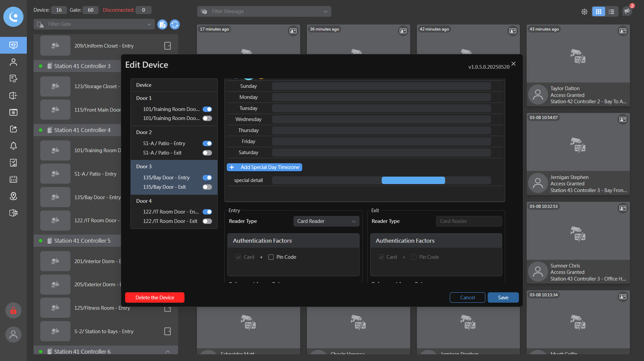Open the Entry Reader Type dropdown
The height and width of the screenshot is (361, 644).
click(326, 221)
